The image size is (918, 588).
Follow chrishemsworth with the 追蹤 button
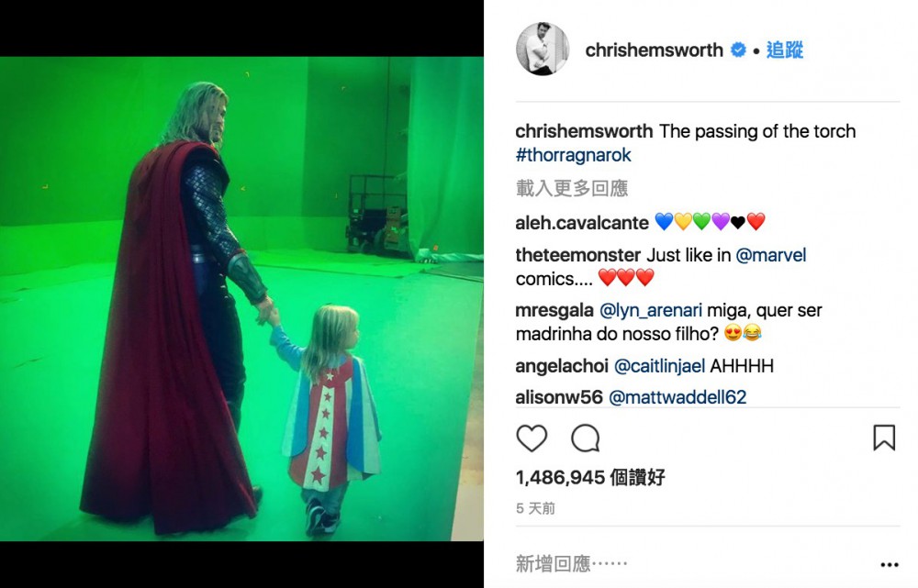coord(785,50)
